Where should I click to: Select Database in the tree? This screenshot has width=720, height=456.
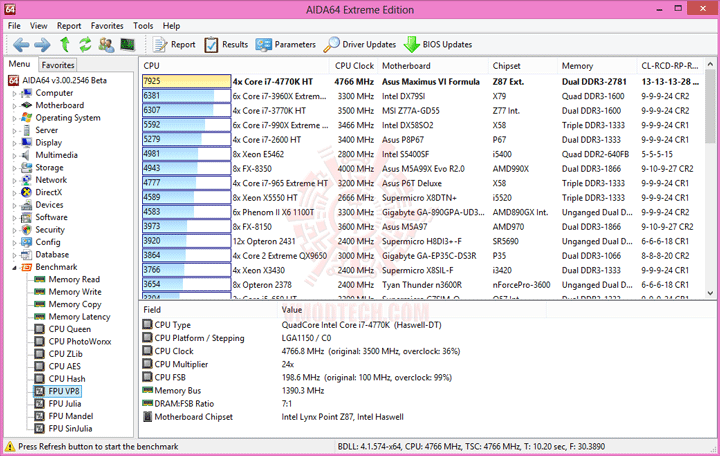pyautogui.click(x=52, y=254)
